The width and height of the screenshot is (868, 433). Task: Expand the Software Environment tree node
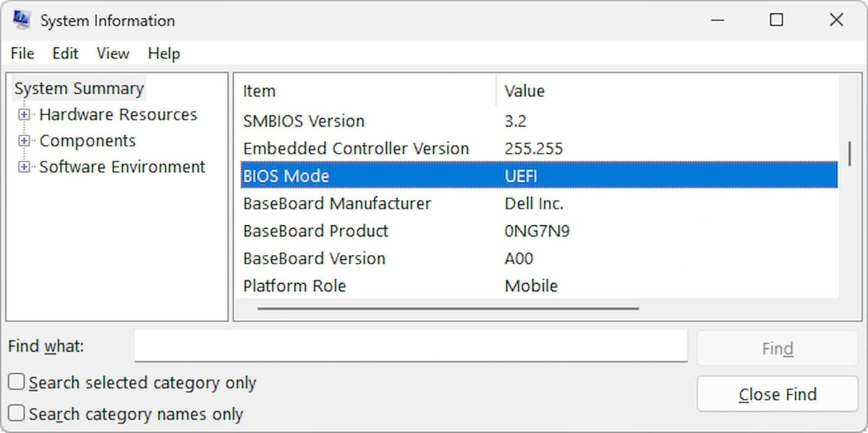(x=25, y=167)
